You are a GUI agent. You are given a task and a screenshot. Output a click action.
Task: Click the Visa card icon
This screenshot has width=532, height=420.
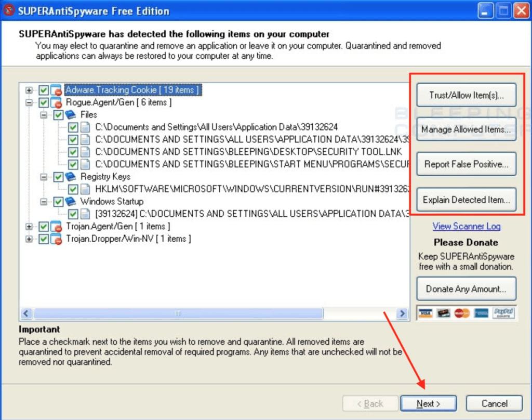pyautogui.click(x=425, y=313)
